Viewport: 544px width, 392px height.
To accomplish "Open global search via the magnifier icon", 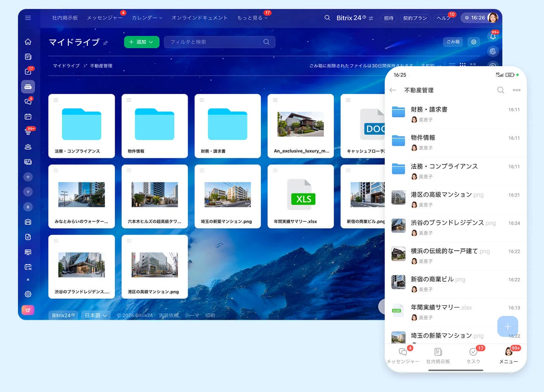I will tap(327, 18).
